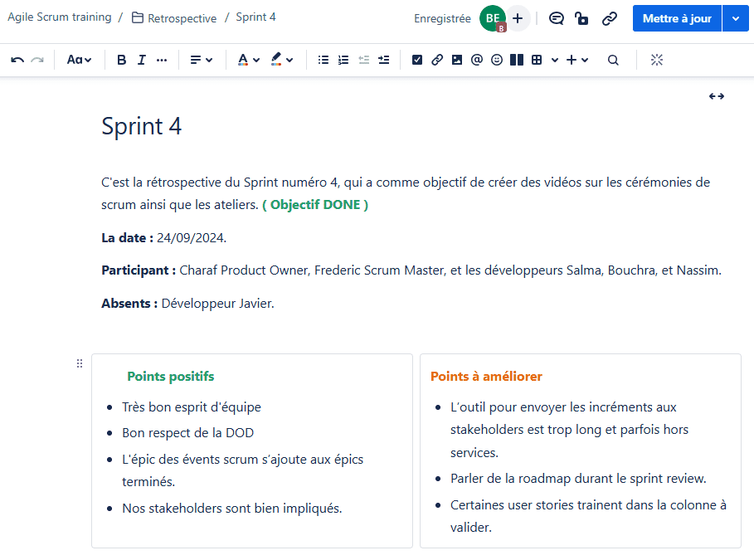Open the text alignment dropdown
This screenshot has height=560, width=754.
[201, 60]
